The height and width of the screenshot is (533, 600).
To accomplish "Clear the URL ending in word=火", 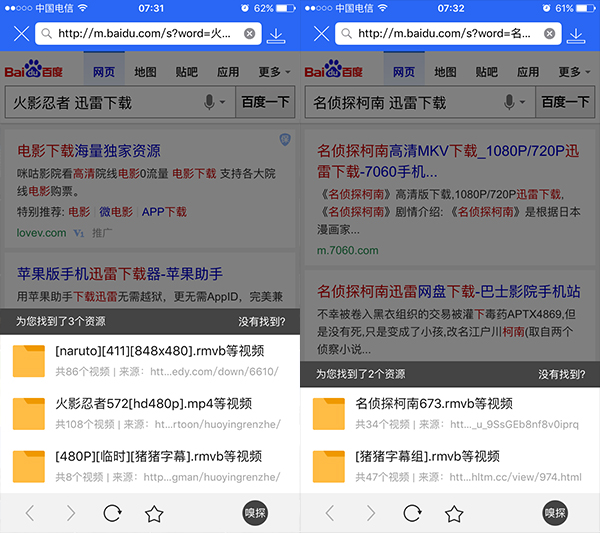I will click(249, 34).
